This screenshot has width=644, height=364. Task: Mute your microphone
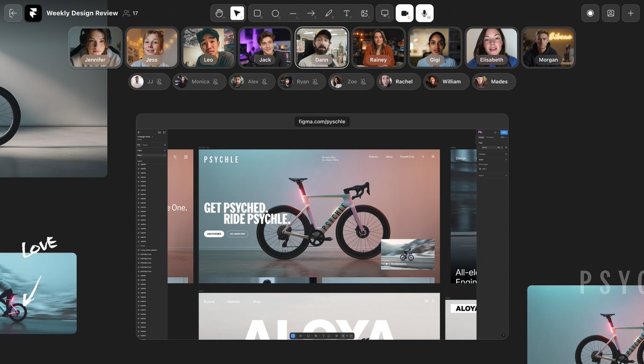(x=425, y=13)
